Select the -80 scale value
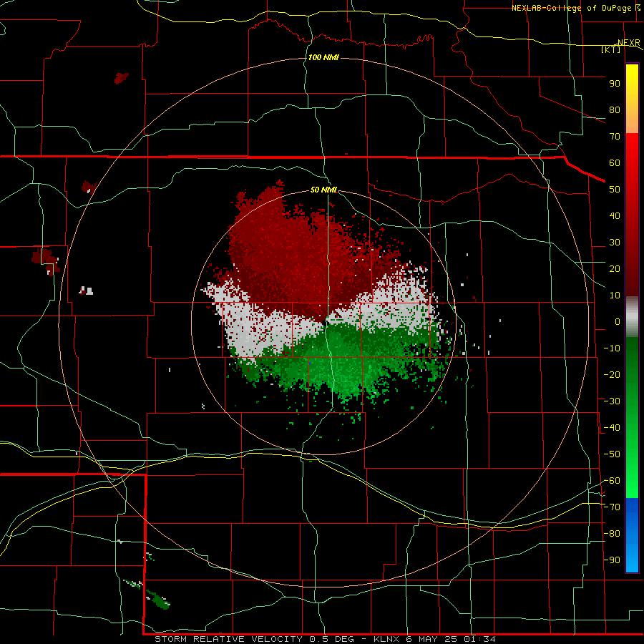Viewport: 644px width, 644px height. pyautogui.click(x=612, y=534)
